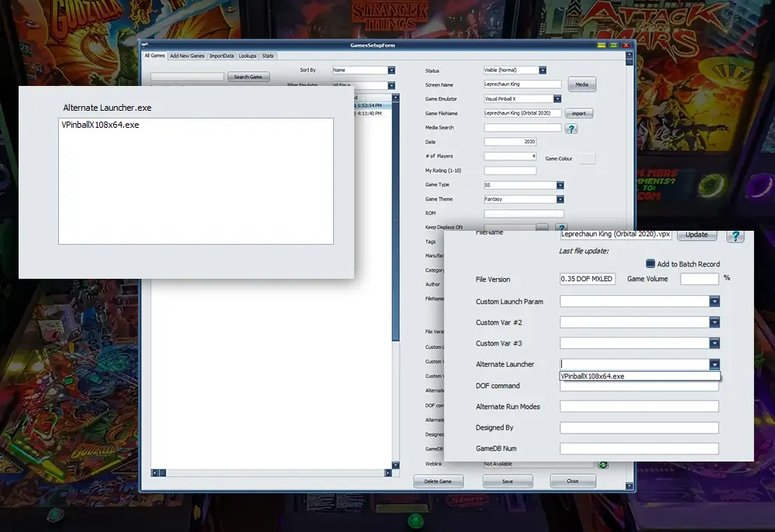Click the Update button next to FileName
The height and width of the screenshot is (532, 775).
697,235
